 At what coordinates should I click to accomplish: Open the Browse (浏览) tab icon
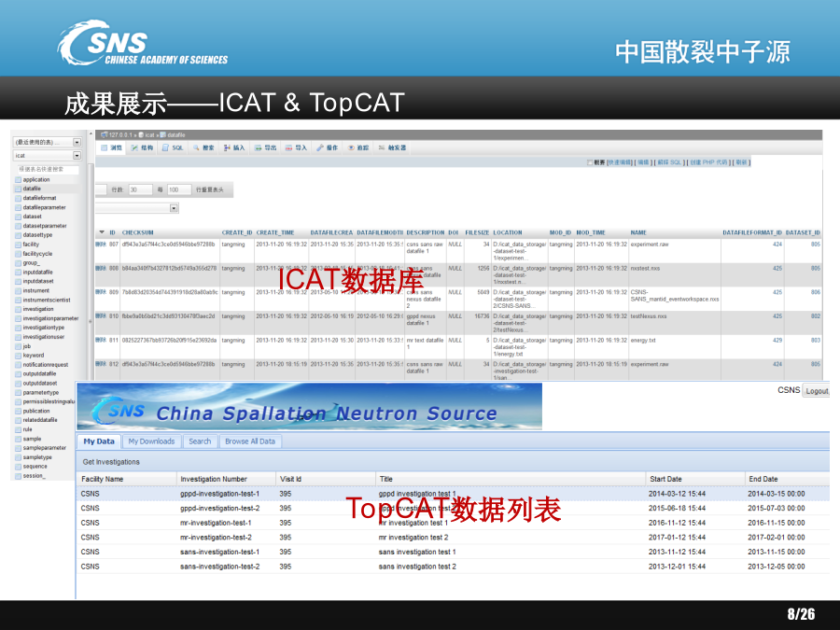pyautogui.click(x=105, y=147)
